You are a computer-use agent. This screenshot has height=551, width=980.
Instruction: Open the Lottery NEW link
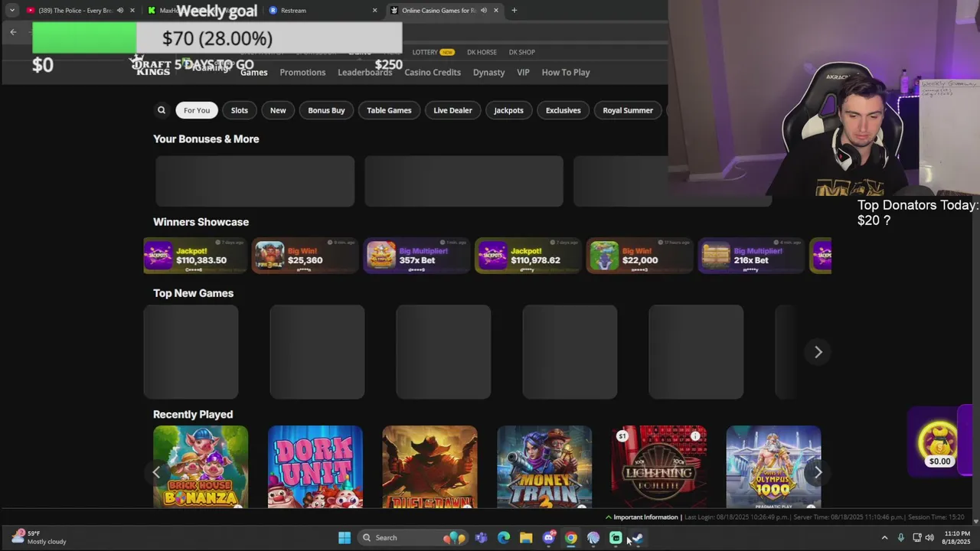coord(433,52)
